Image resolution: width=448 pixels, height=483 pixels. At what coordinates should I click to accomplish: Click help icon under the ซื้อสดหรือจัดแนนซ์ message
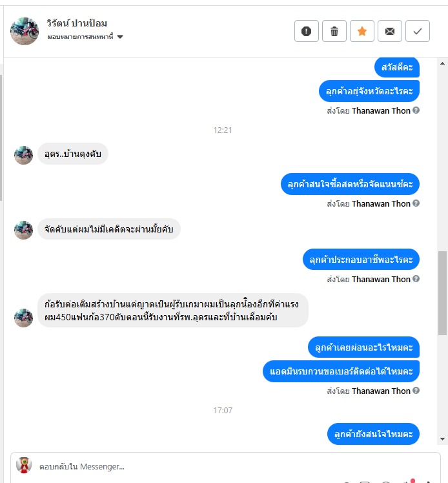pos(416,203)
